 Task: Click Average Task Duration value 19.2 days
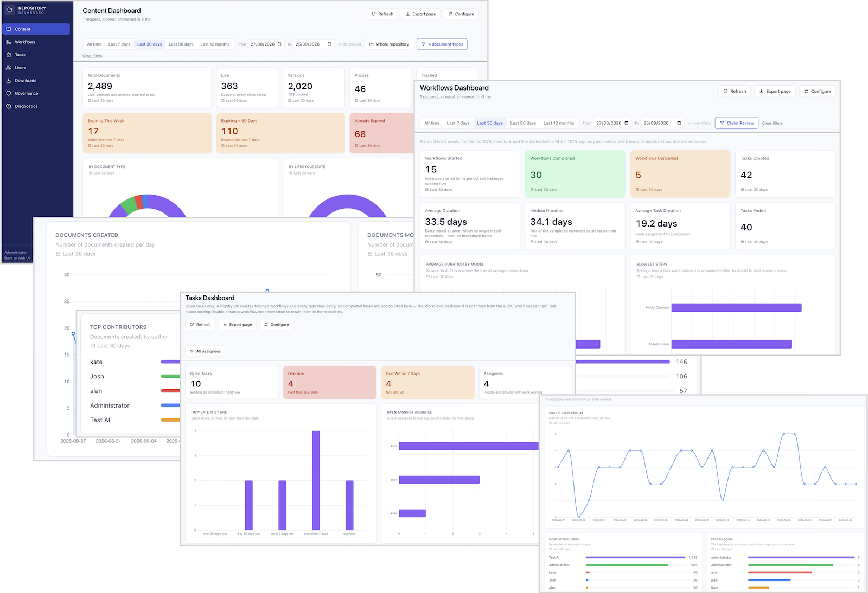(x=656, y=223)
